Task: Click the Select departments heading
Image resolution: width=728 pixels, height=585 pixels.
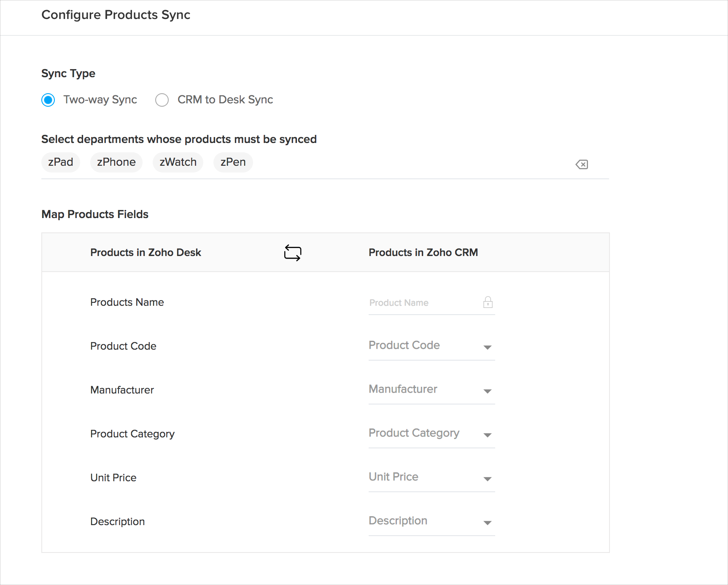Action: point(179,139)
